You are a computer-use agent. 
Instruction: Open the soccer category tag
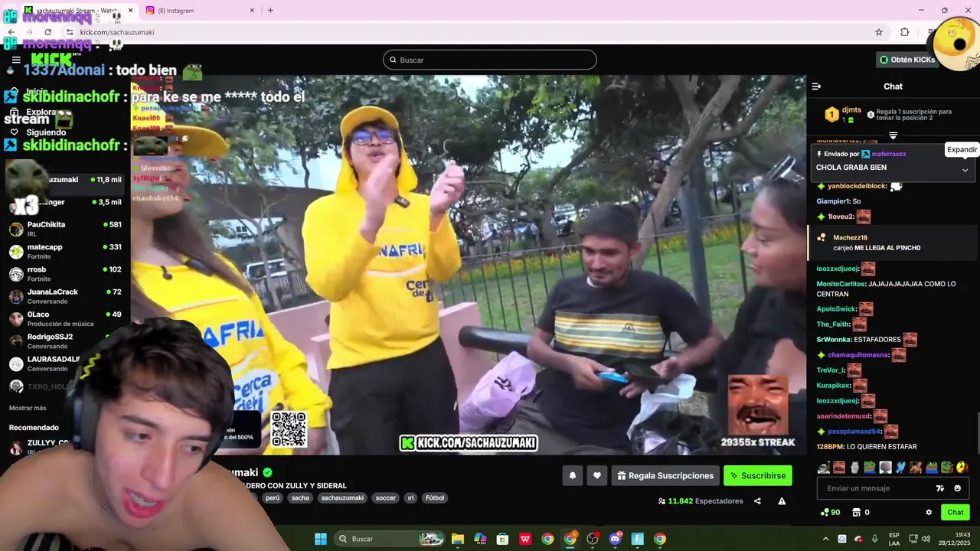click(386, 497)
